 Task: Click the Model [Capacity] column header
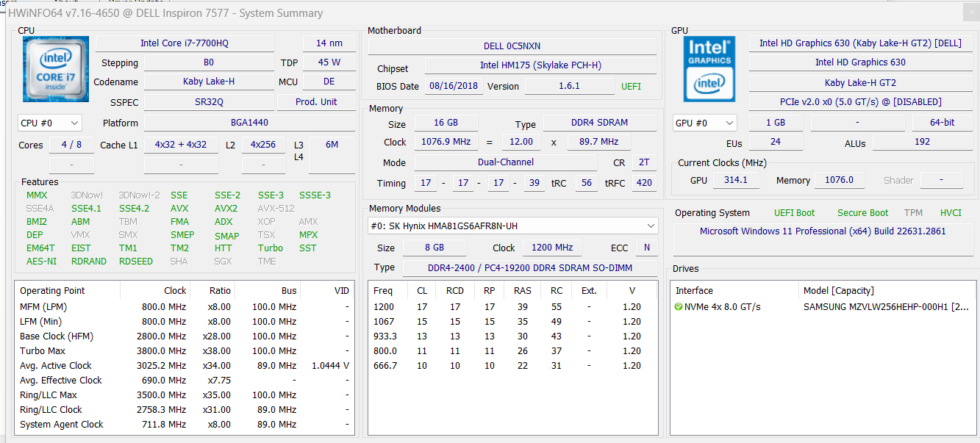(838, 290)
